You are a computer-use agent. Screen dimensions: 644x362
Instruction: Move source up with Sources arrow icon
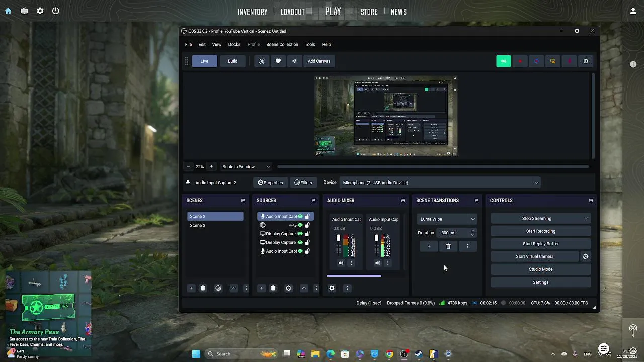(304, 288)
